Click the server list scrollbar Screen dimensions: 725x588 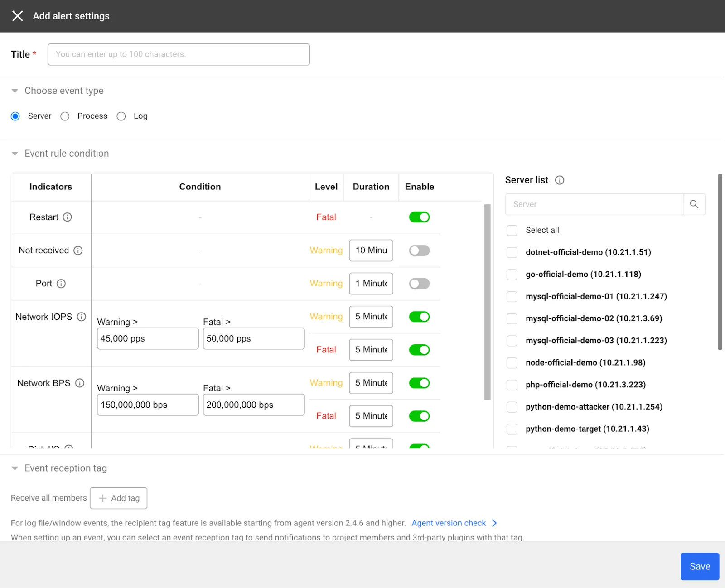coord(720,262)
